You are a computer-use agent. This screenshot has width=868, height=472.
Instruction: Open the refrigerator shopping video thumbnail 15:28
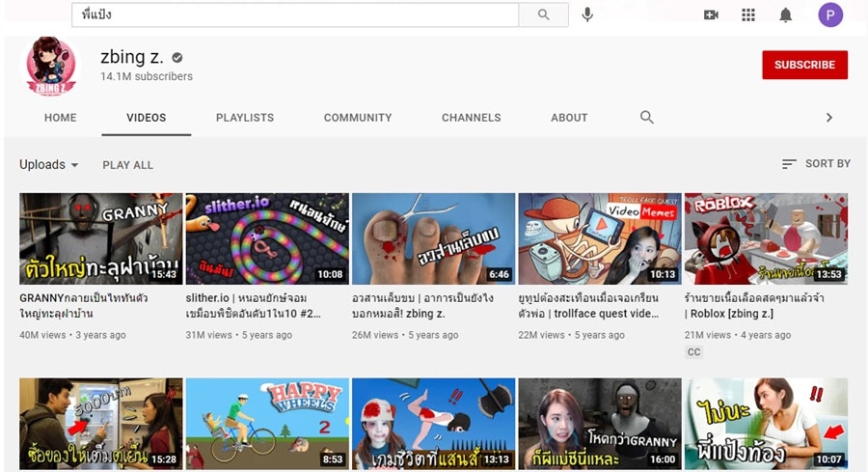[x=100, y=424]
